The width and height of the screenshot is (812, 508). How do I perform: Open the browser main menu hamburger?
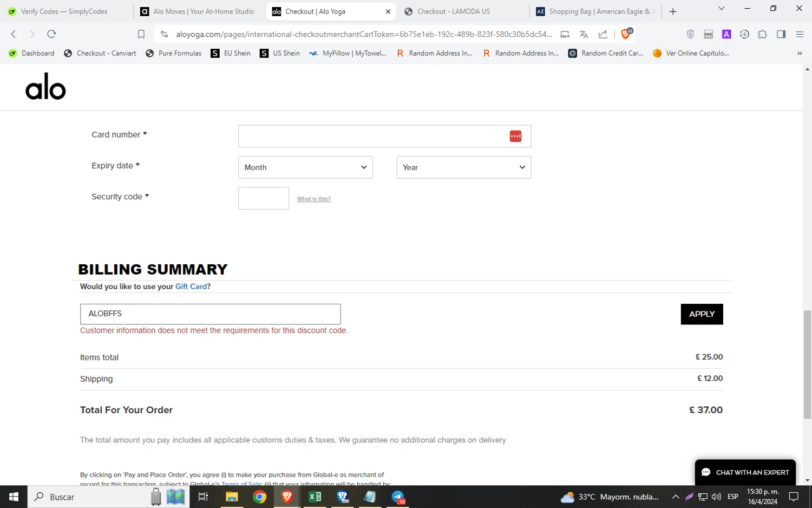click(x=800, y=34)
